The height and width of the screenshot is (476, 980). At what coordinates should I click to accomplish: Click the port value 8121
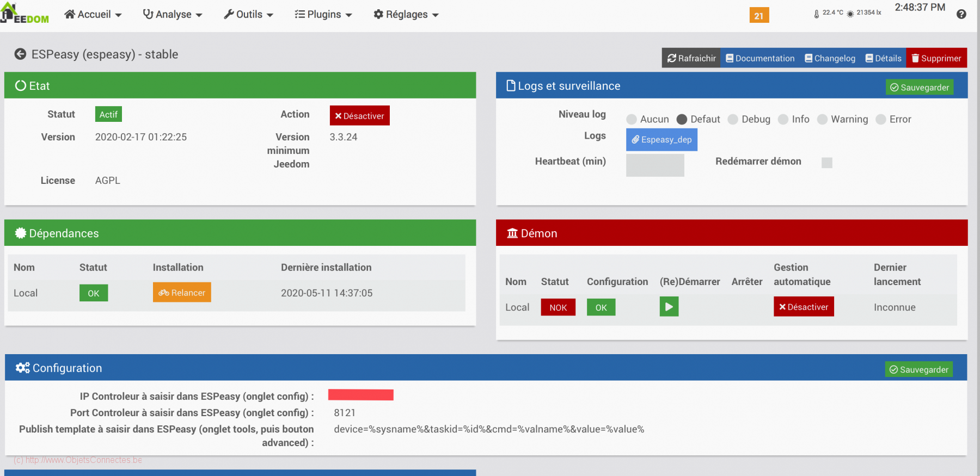tap(345, 412)
